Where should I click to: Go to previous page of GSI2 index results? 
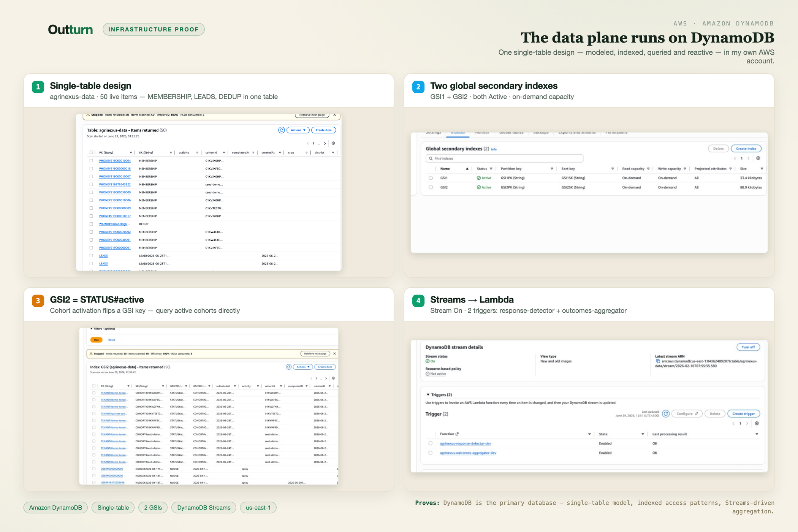pos(311,378)
